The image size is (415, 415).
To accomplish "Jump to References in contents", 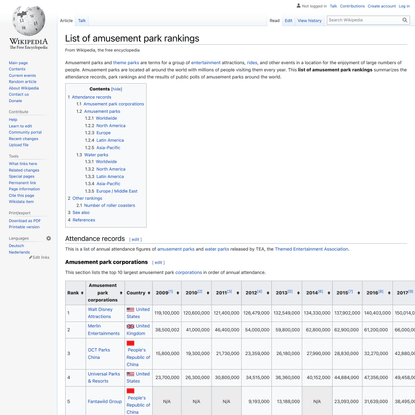I will (x=84, y=220).
